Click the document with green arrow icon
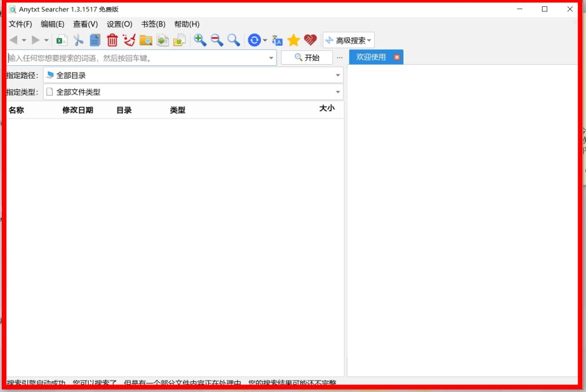Viewport: 586px width, 392px height. tap(163, 40)
